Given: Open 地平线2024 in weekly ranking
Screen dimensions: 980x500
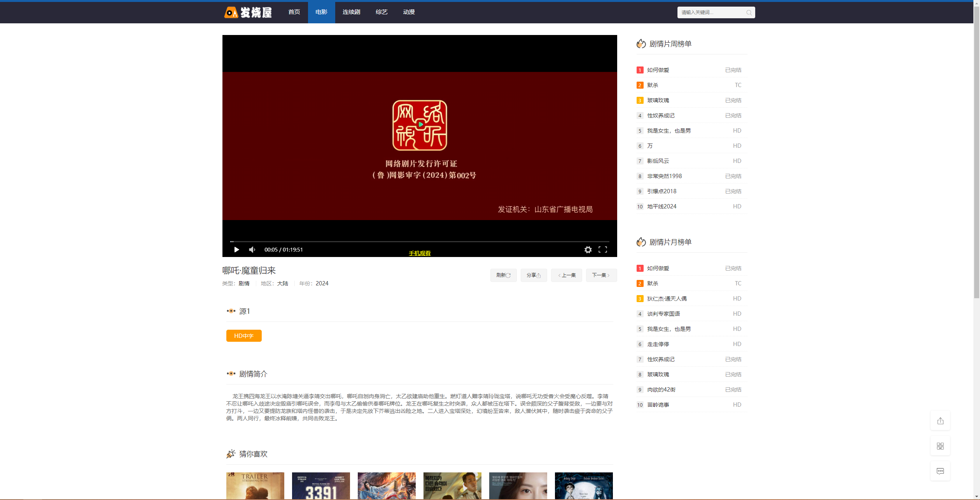Looking at the screenshot, I should click(661, 206).
